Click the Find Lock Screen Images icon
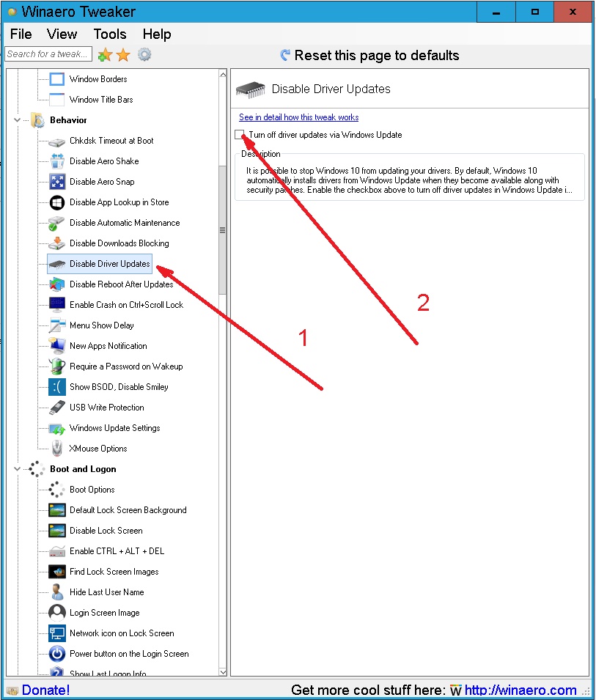Image resolution: width=596 pixels, height=700 pixels. click(x=56, y=572)
